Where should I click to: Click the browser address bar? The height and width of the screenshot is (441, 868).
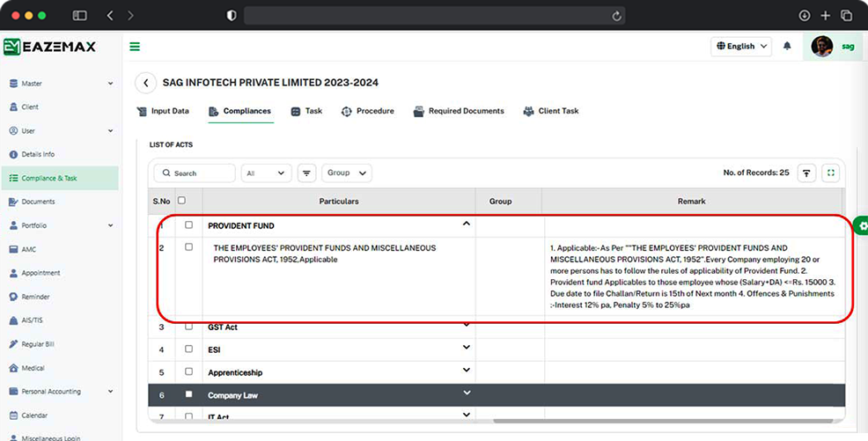click(x=435, y=16)
